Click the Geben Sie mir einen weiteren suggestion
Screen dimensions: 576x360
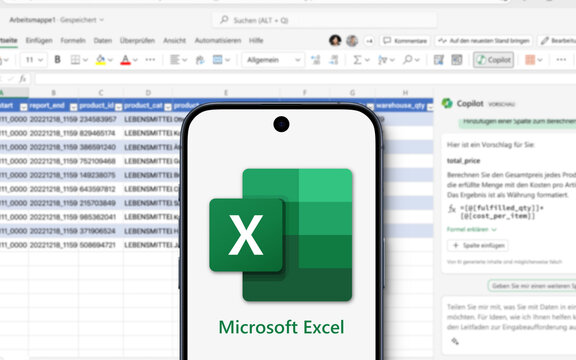532,286
